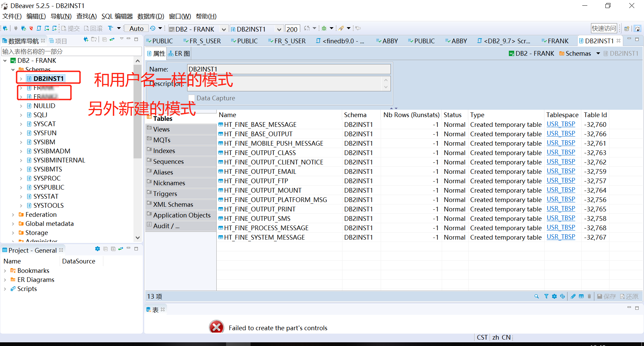Click the 快速访问 quick access field
Viewport: 644px width, 346px height.
pyautogui.click(x=604, y=29)
